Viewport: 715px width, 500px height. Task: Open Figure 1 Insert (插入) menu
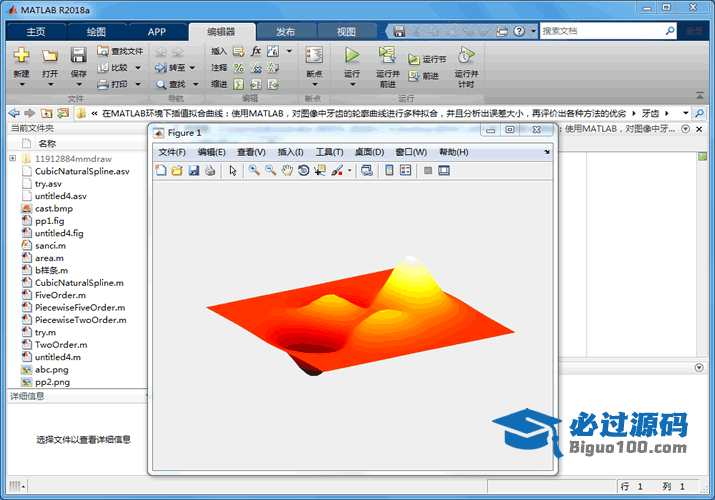290,152
